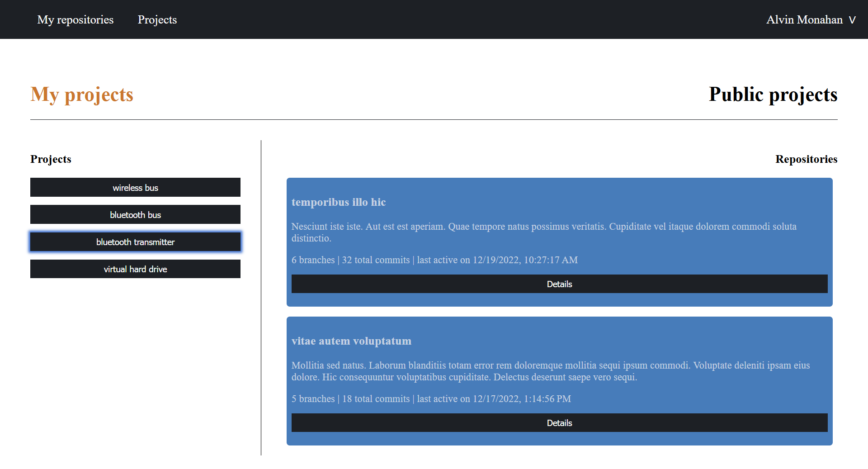Select the bluetooth bus project

(x=135, y=214)
